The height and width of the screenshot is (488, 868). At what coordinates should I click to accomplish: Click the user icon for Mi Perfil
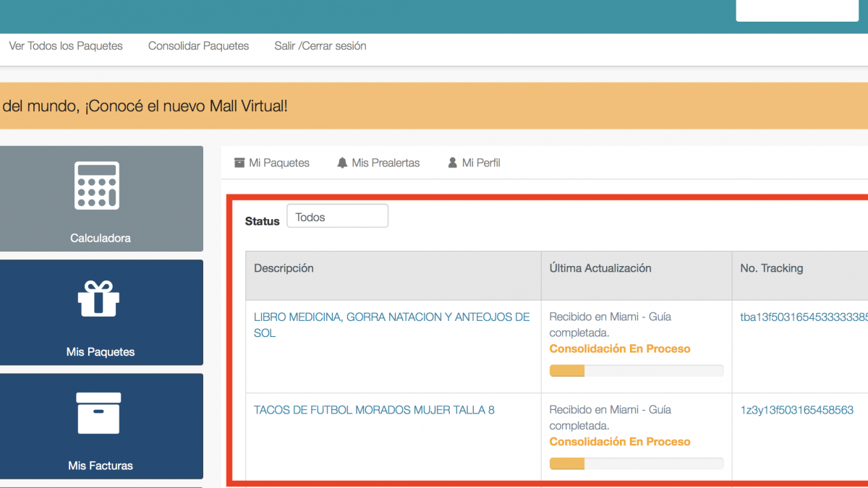(453, 163)
